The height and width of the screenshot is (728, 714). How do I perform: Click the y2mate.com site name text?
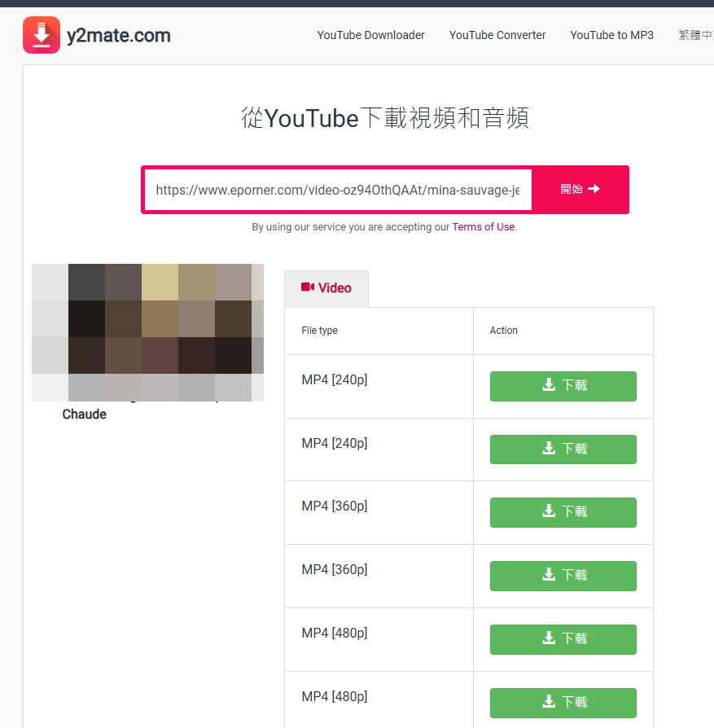tap(119, 35)
